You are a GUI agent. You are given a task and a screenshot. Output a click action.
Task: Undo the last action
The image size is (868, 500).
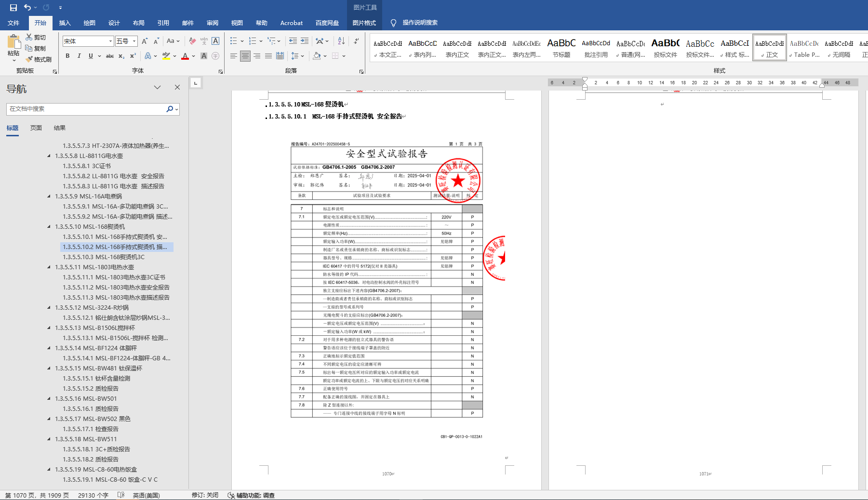[27, 8]
